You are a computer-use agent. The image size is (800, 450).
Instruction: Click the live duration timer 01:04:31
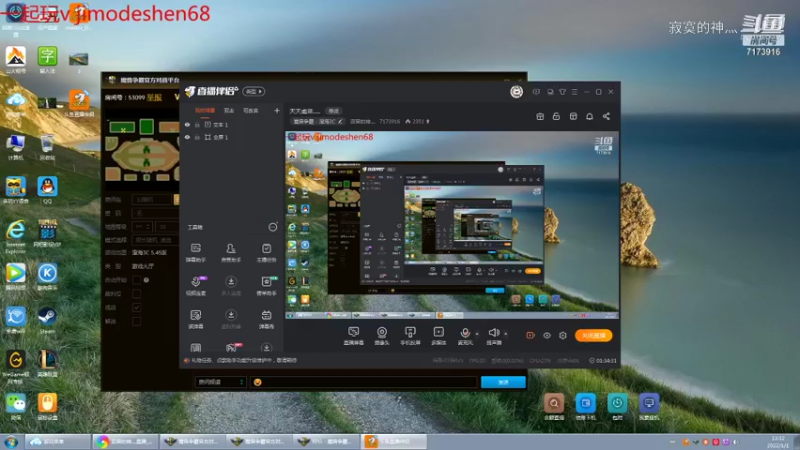click(x=603, y=361)
